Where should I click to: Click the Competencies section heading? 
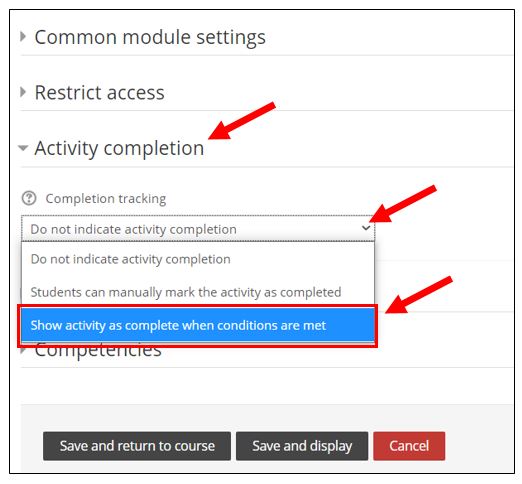pyautogui.click(x=98, y=351)
